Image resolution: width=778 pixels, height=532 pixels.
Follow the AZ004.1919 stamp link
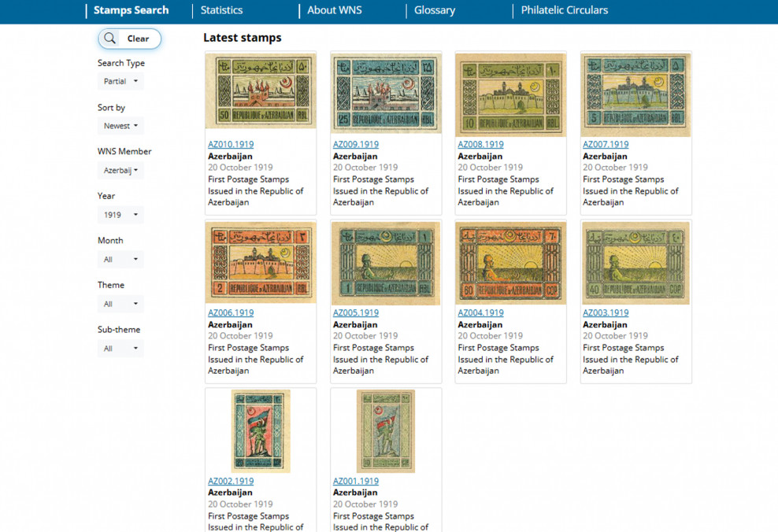point(480,313)
